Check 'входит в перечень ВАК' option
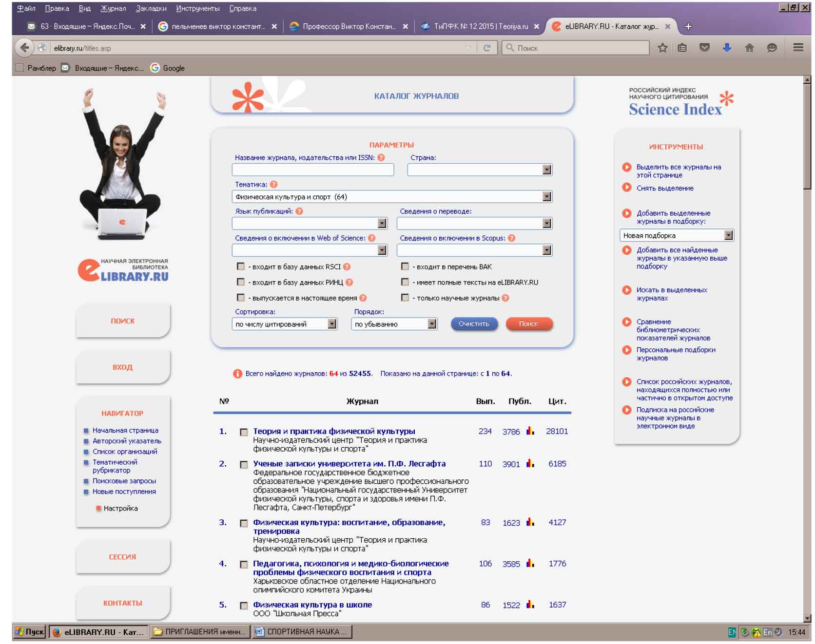This screenshot has height=644, width=815. pyautogui.click(x=405, y=266)
